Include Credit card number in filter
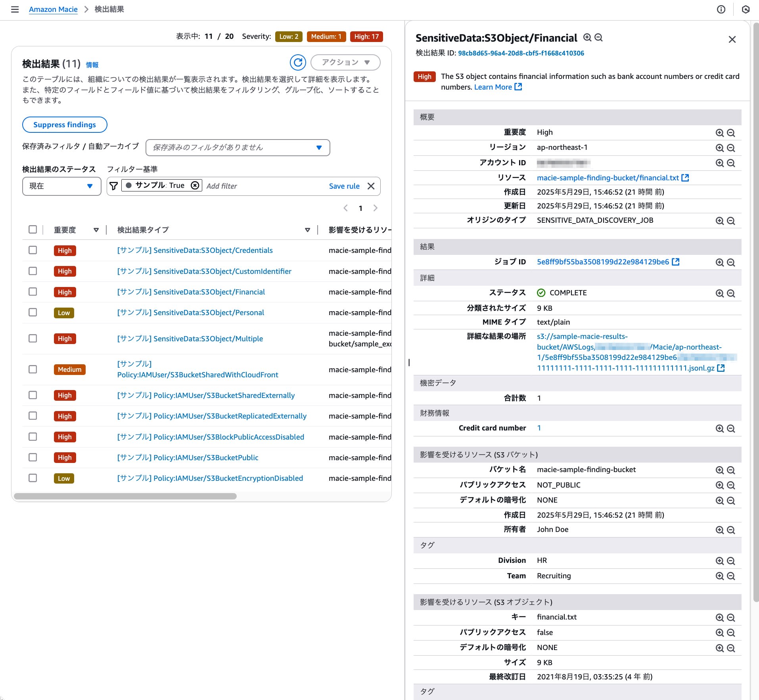 [720, 428]
